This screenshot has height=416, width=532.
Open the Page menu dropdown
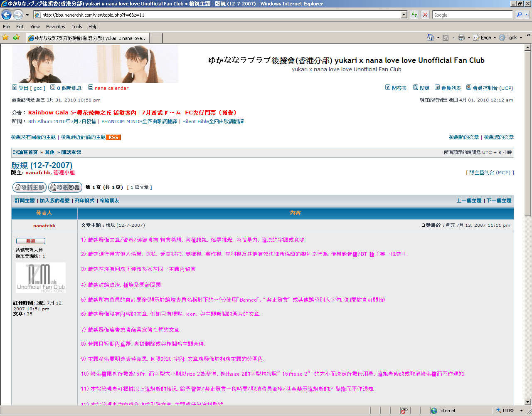(485, 37)
